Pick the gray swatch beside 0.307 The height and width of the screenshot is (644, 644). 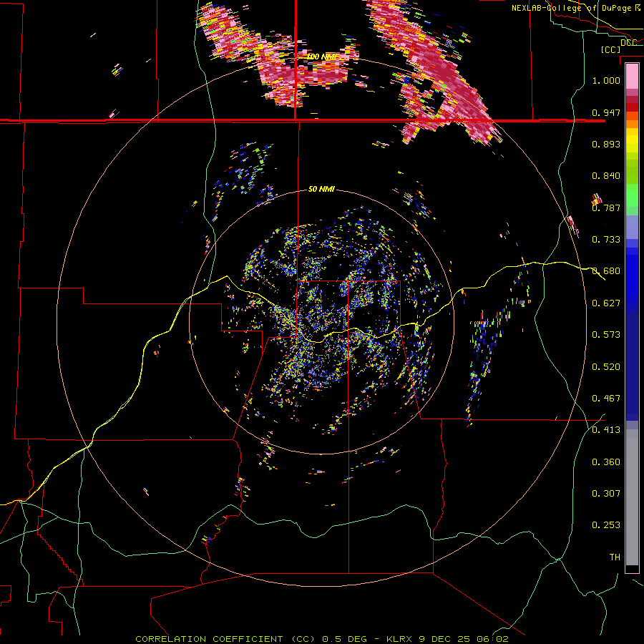(632, 497)
